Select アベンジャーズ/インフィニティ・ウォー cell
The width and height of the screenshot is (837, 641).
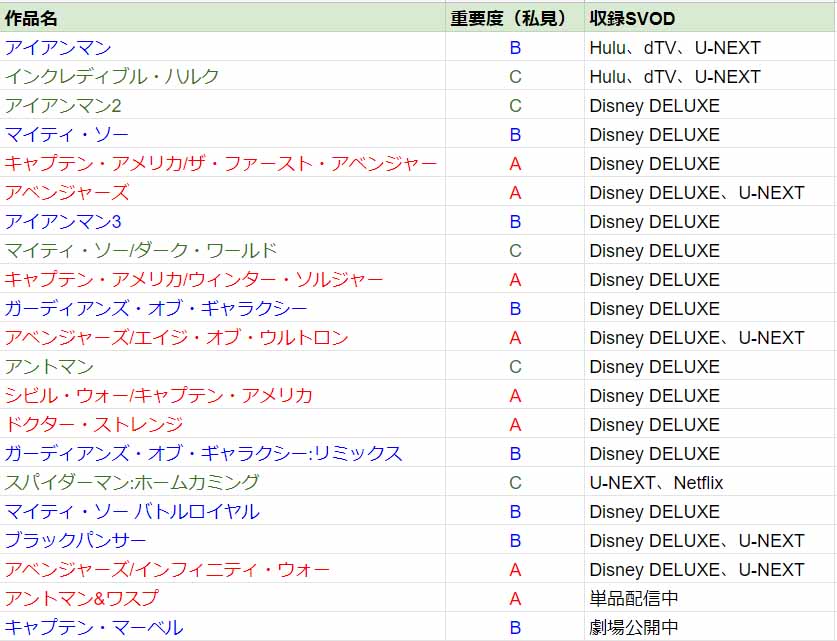pyautogui.click(x=223, y=569)
